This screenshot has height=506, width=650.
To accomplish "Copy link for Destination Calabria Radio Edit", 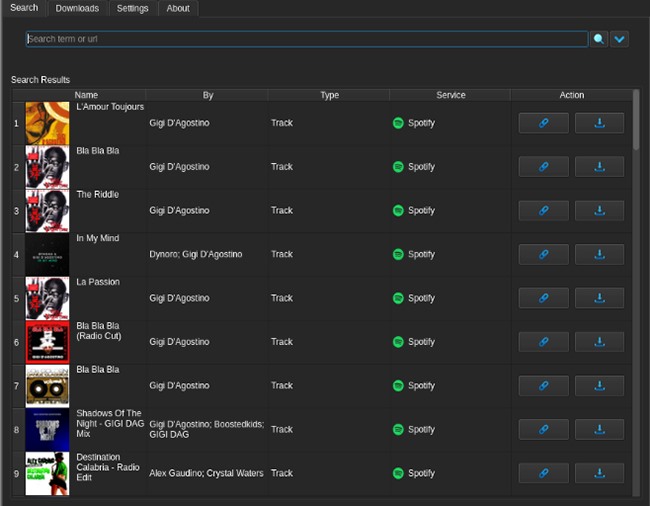I will pos(543,473).
